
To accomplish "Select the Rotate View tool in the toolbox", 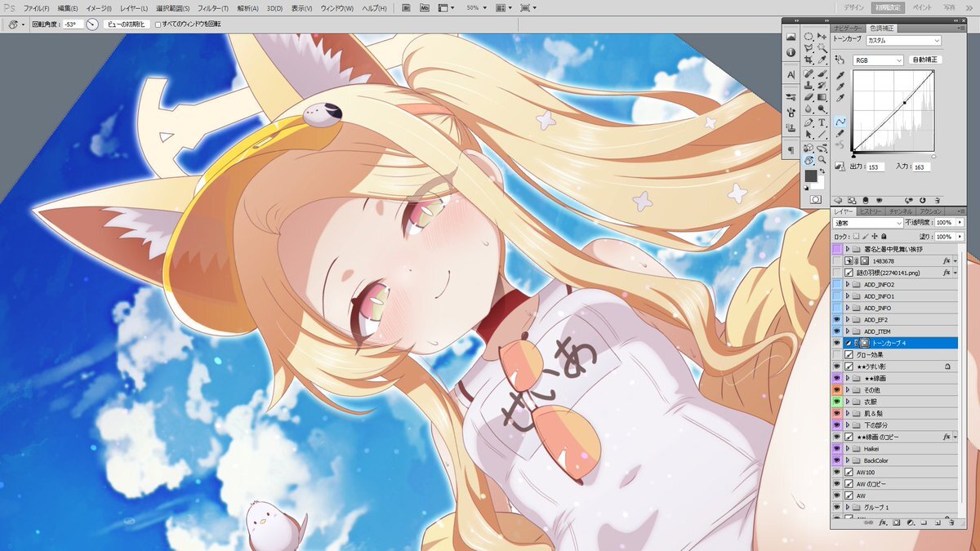I will pos(808,160).
